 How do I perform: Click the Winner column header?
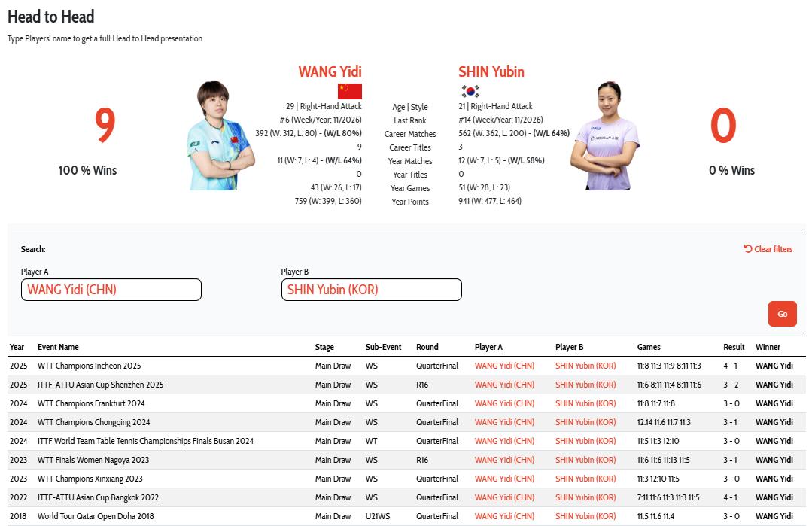(x=768, y=347)
